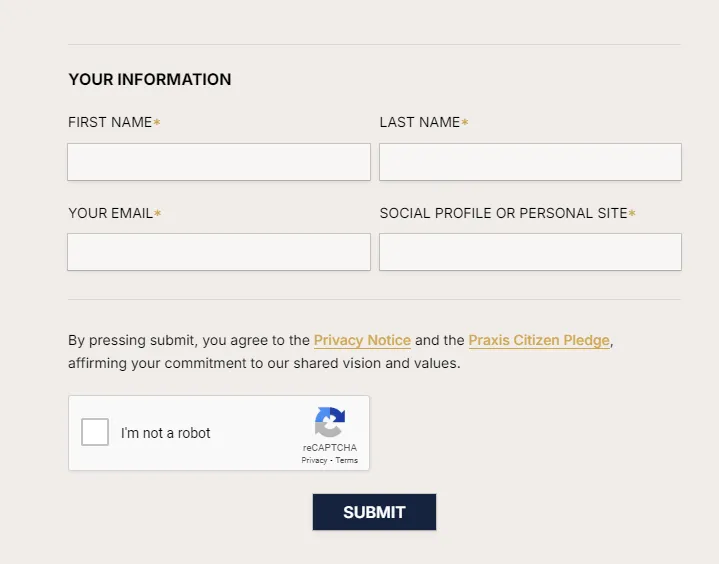Open the Privacy Notice link
The width and height of the screenshot is (719, 564).
(362, 340)
